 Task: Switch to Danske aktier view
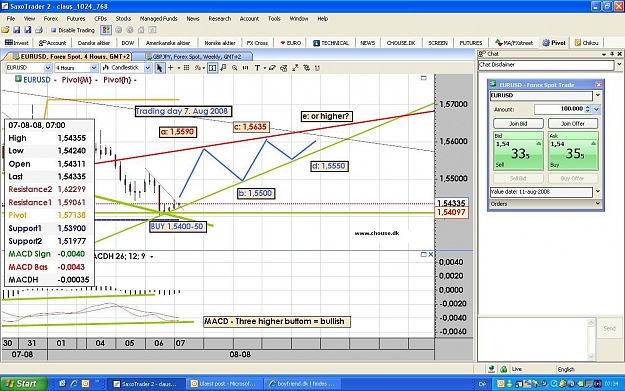(x=94, y=43)
